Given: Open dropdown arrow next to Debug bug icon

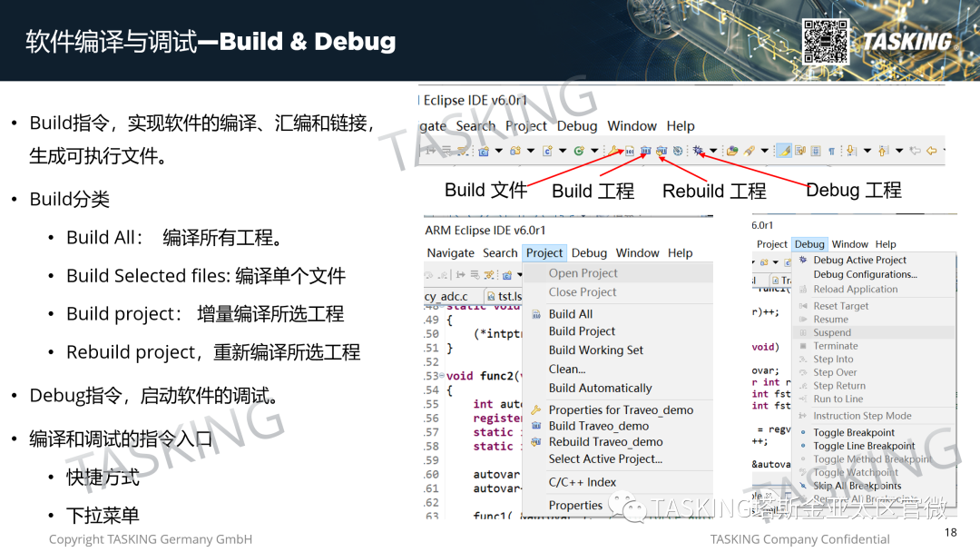Looking at the screenshot, I should pyautogui.click(x=713, y=151).
